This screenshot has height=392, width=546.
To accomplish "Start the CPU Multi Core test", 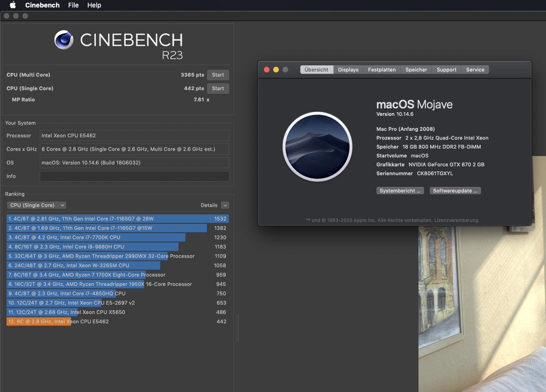I will (218, 75).
